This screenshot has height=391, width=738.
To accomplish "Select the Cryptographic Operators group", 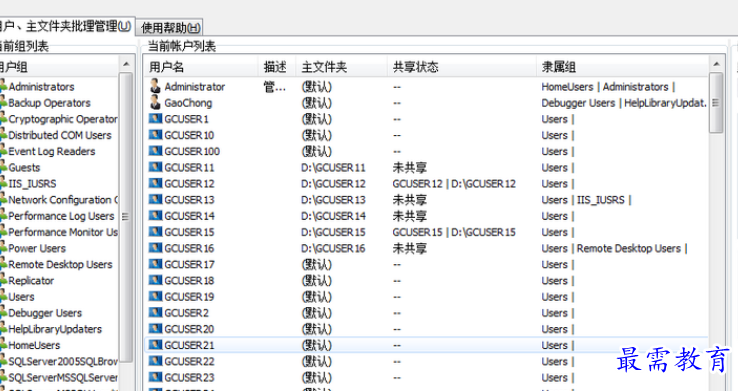I will tap(63, 119).
